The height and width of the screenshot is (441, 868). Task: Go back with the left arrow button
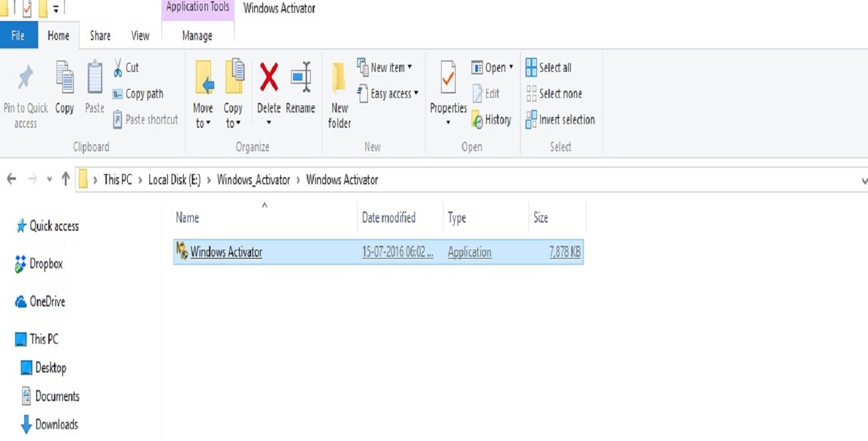pos(11,179)
